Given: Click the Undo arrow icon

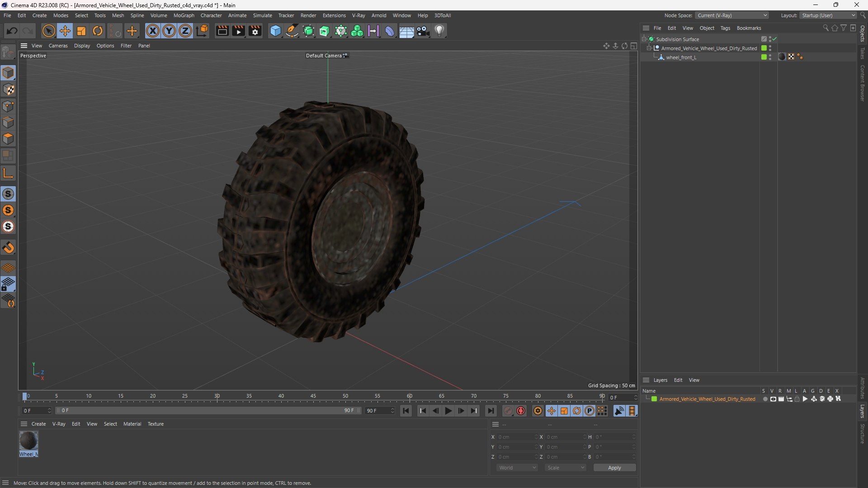Looking at the screenshot, I should [x=12, y=31].
